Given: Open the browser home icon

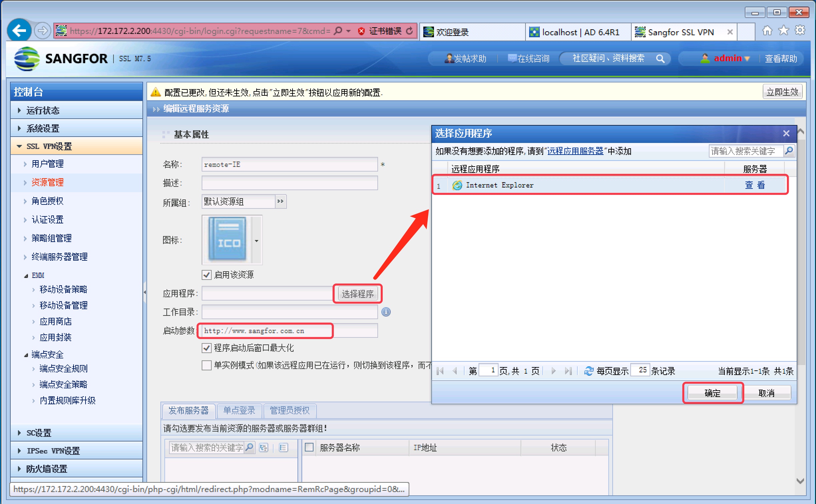Looking at the screenshot, I should 767,31.
